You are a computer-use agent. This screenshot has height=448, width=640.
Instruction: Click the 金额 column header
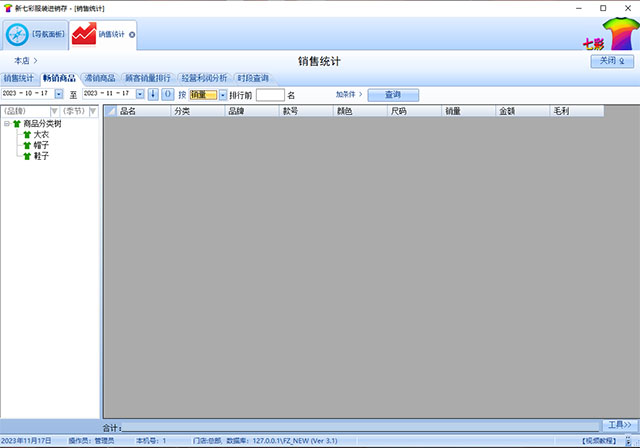pos(523,111)
